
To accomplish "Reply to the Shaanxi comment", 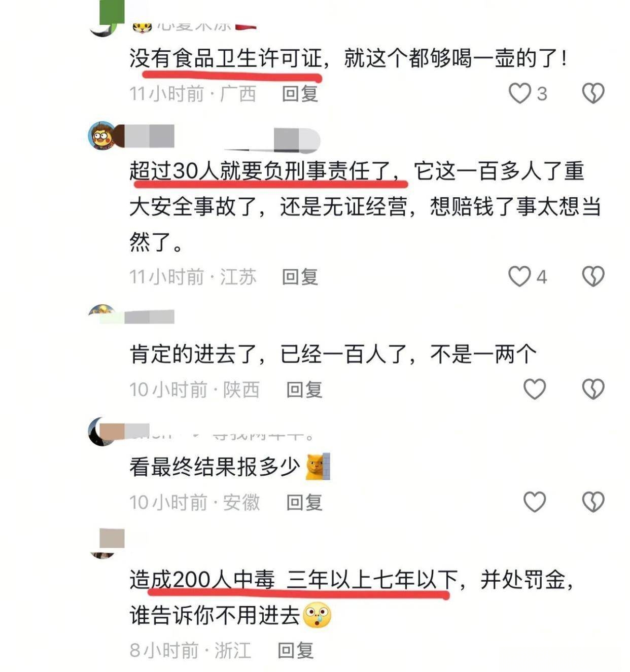I will 304,390.
